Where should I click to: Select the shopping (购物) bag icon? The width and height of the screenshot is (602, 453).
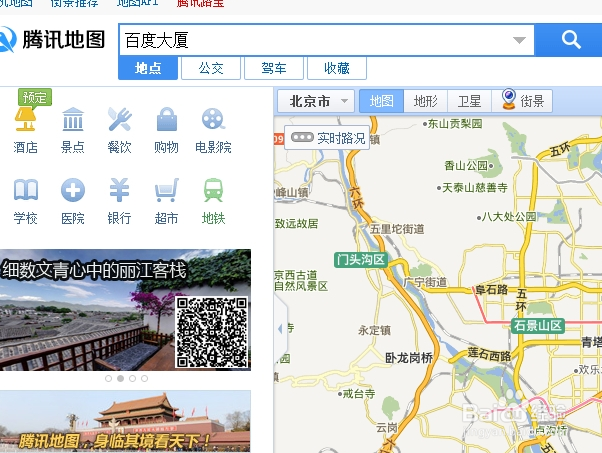pyautogui.click(x=166, y=119)
